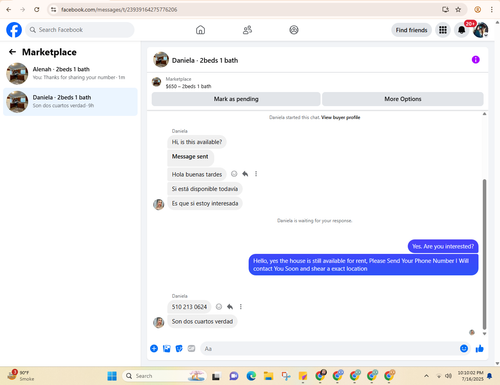The height and width of the screenshot is (385, 500).
Task: Open Microsoft Edge from the taskbar
Action: [x=251, y=376]
